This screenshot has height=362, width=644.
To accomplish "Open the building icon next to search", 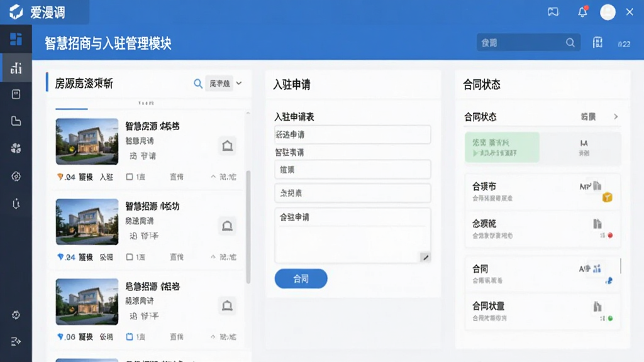I will click(x=597, y=43).
